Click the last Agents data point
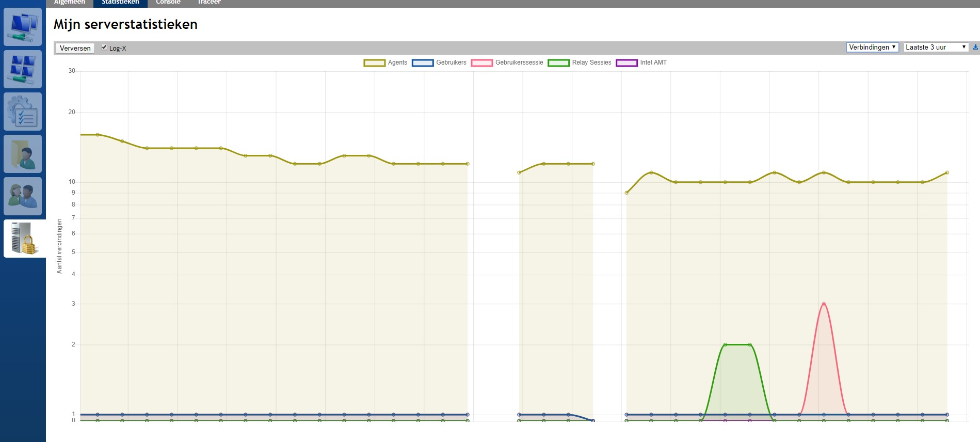 click(x=947, y=172)
